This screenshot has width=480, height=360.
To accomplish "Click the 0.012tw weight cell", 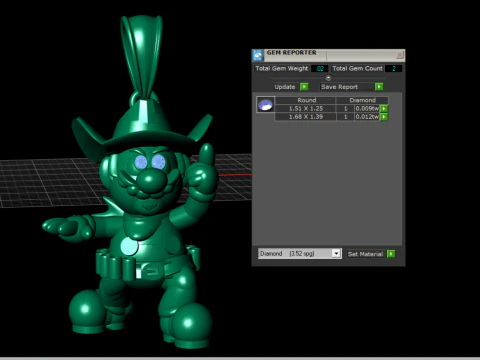I will (367, 117).
